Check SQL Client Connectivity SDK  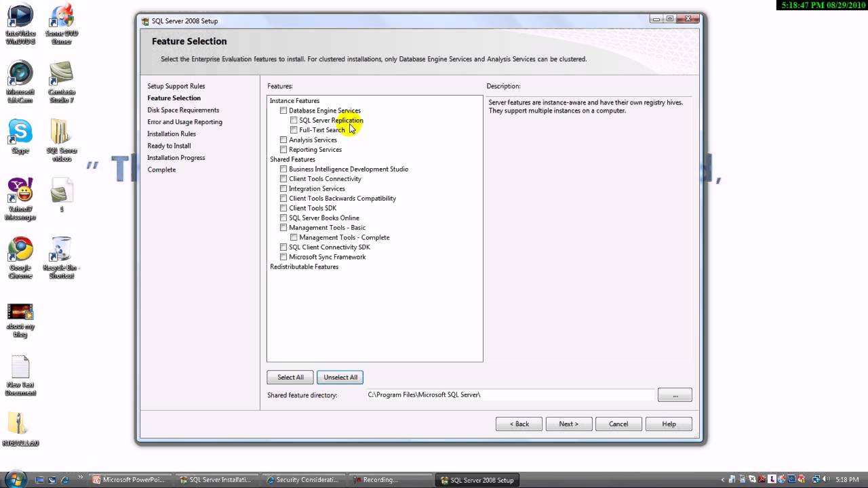[283, 247]
